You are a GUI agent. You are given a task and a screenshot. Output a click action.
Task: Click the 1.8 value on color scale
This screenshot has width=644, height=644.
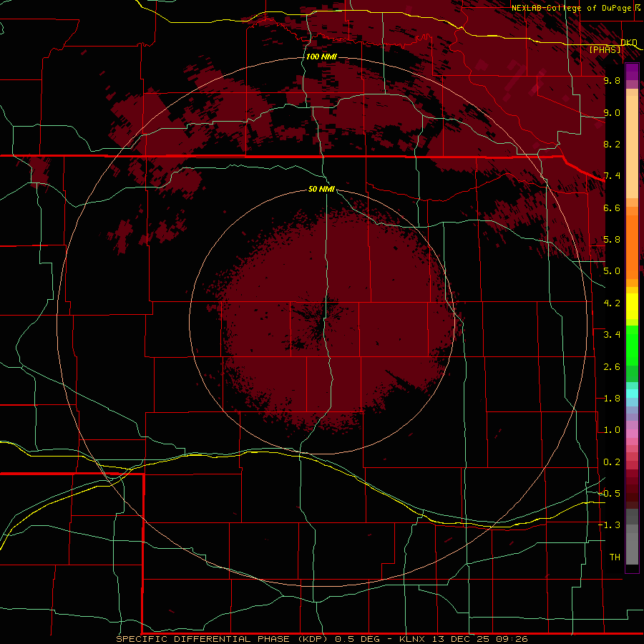pos(612,399)
